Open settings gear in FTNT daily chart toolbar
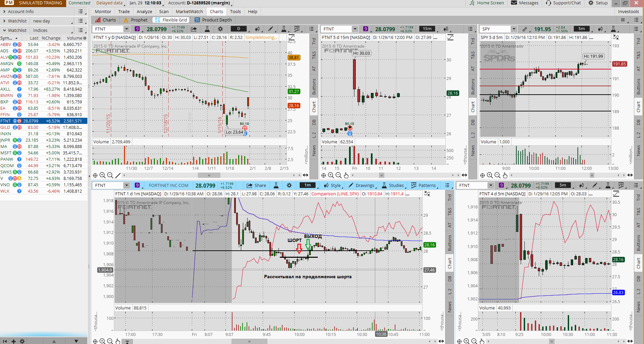This screenshot has height=344, width=644. coord(220,29)
